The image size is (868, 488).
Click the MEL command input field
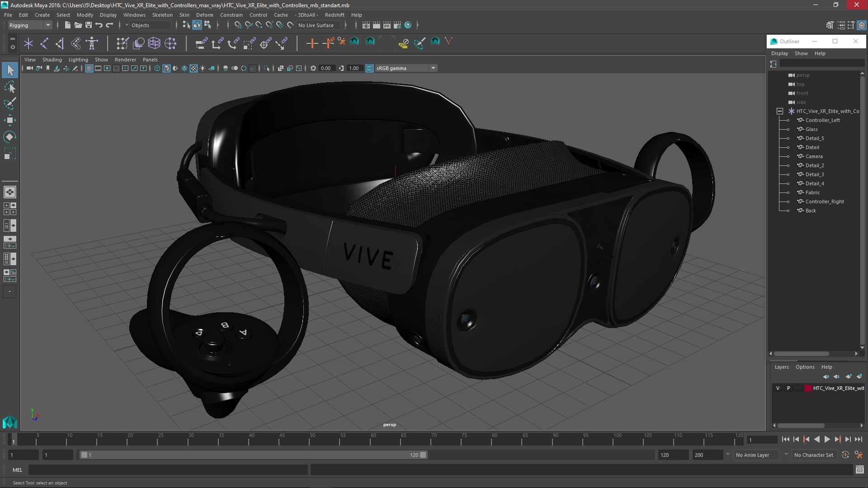point(168,470)
